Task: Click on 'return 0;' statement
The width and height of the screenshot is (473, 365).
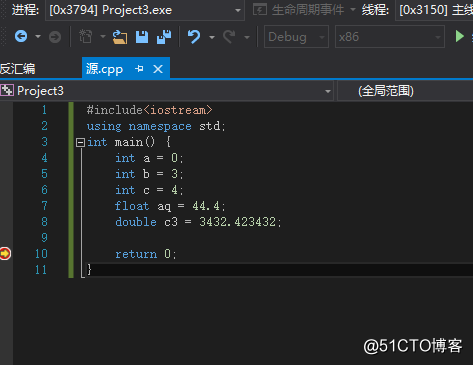Action: point(146,254)
